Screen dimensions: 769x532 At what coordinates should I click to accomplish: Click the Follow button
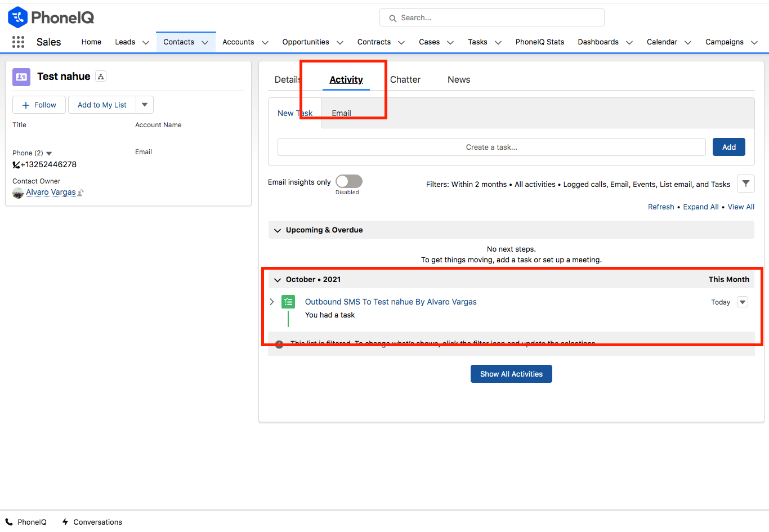tap(39, 105)
